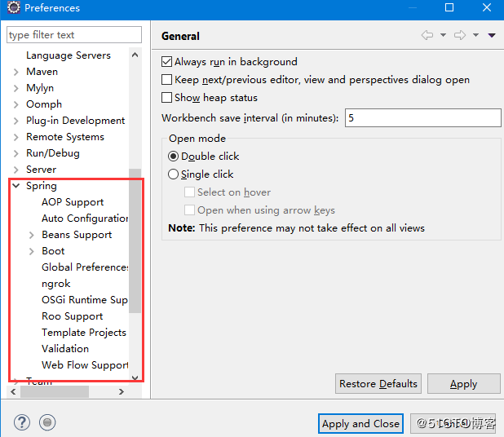Click Restore Defaults button
Viewport: 504px width, 437px height.
378,384
